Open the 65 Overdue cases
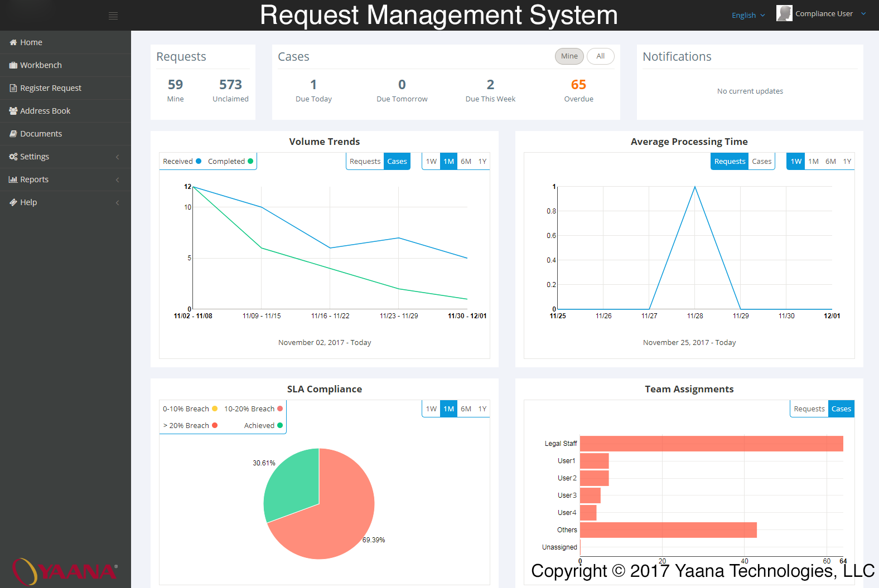The width and height of the screenshot is (879, 588). click(x=578, y=91)
